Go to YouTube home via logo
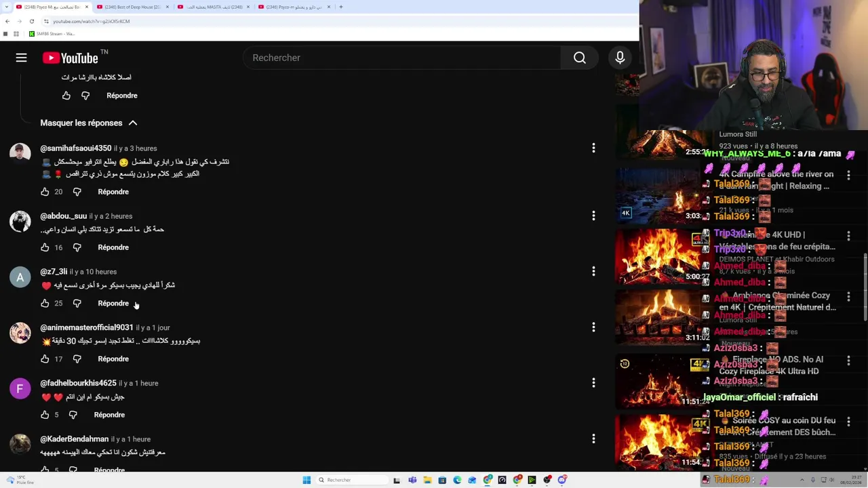This screenshot has height=488, width=868. [x=71, y=58]
